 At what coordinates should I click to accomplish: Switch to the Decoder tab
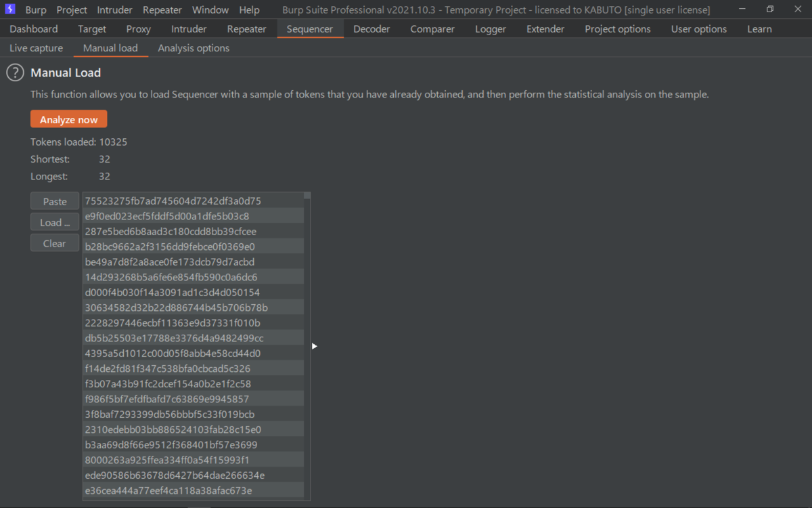pyautogui.click(x=371, y=29)
